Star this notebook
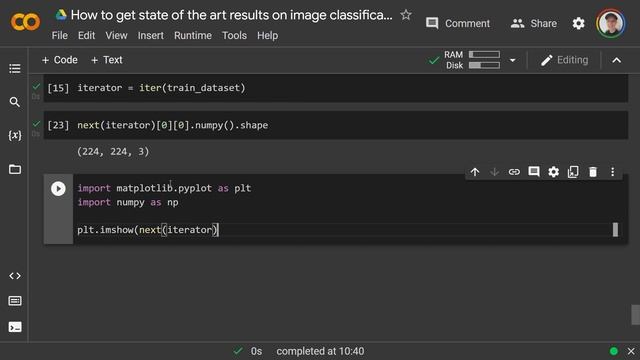640x360 pixels. pos(406,15)
